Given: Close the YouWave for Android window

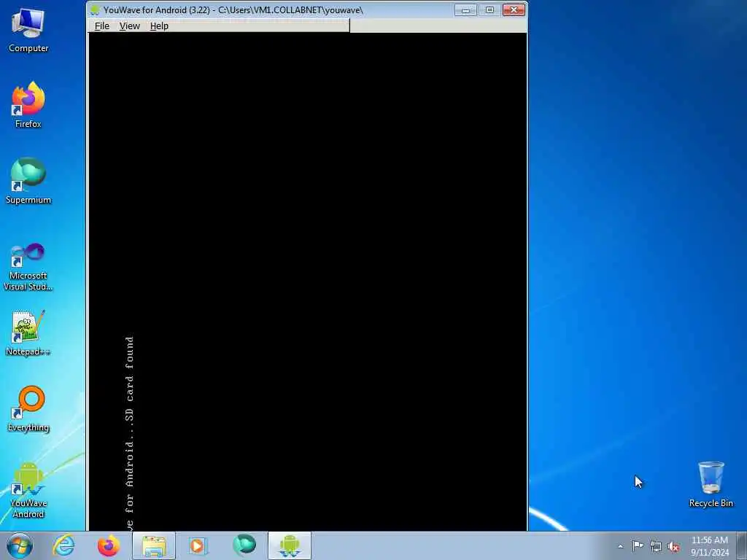Looking at the screenshot, I should (x=514, y=10).
